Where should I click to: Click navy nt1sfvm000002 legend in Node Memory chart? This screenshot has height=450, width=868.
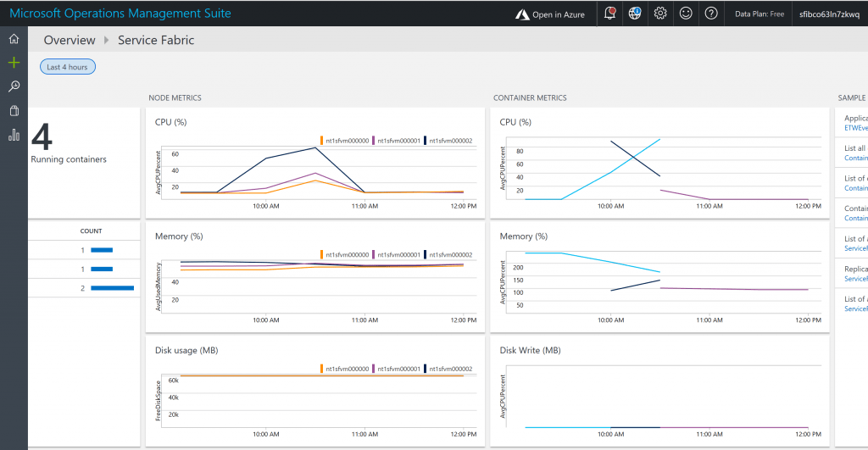pos(450,254)
